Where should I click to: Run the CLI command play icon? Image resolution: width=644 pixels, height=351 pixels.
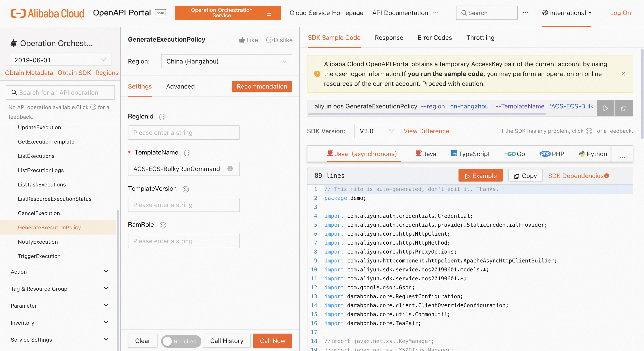pos(605,108)
